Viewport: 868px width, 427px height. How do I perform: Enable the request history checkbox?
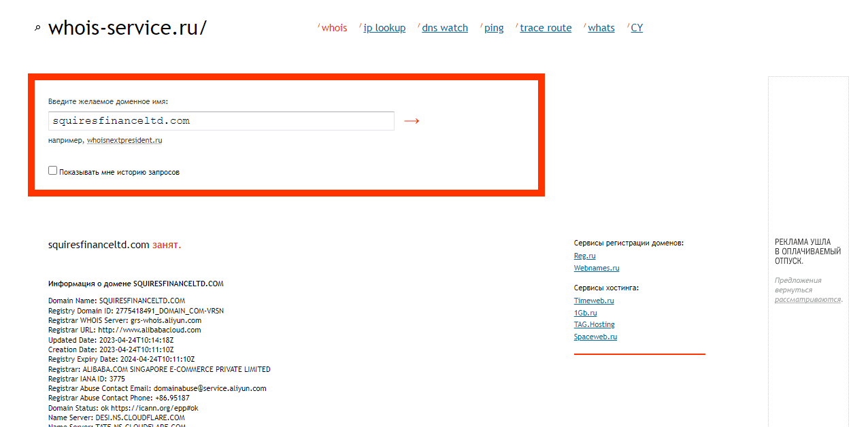[x=52, y=171]
